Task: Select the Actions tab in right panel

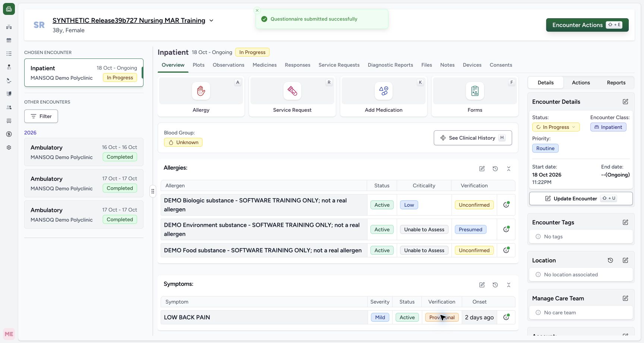Action: (581, 83)
